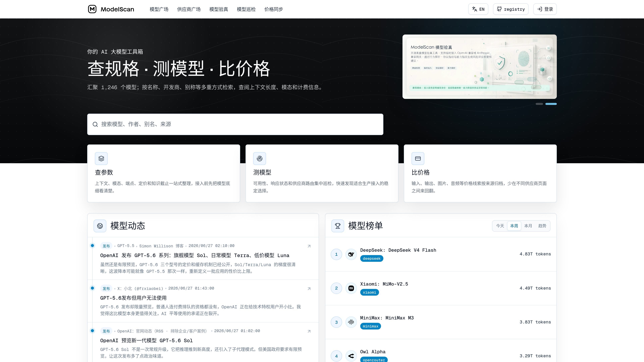Click the magnifier icon in the search box
The image size is (644, 362).
[x=95, y=124]
